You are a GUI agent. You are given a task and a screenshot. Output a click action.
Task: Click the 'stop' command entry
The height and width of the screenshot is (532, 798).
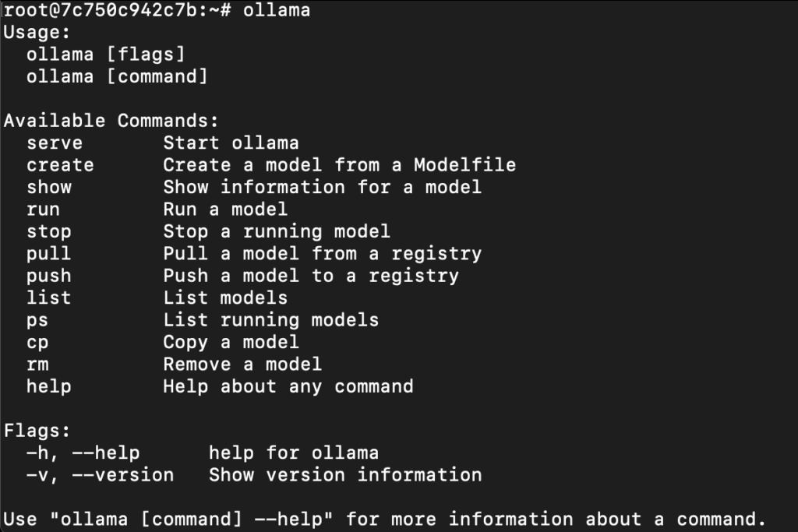click(48, 231)
